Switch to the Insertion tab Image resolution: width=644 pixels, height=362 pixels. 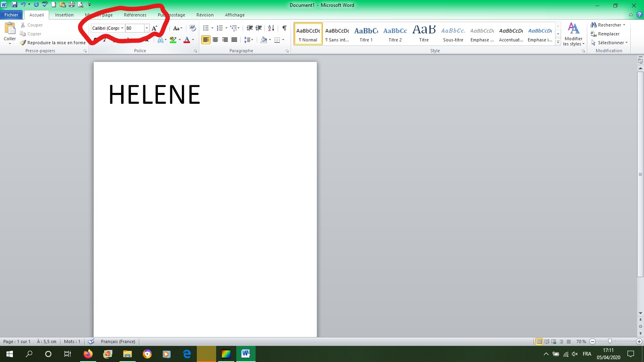click(x=64, y=15)
